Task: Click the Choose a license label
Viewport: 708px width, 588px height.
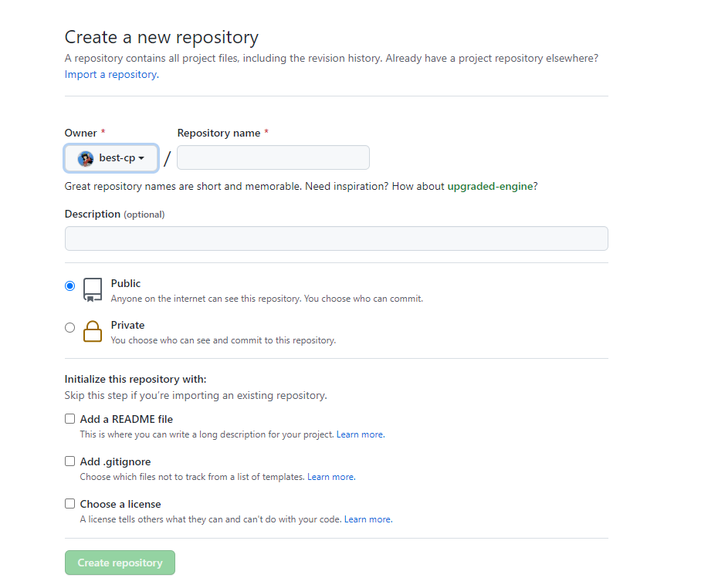Action: 120,504
